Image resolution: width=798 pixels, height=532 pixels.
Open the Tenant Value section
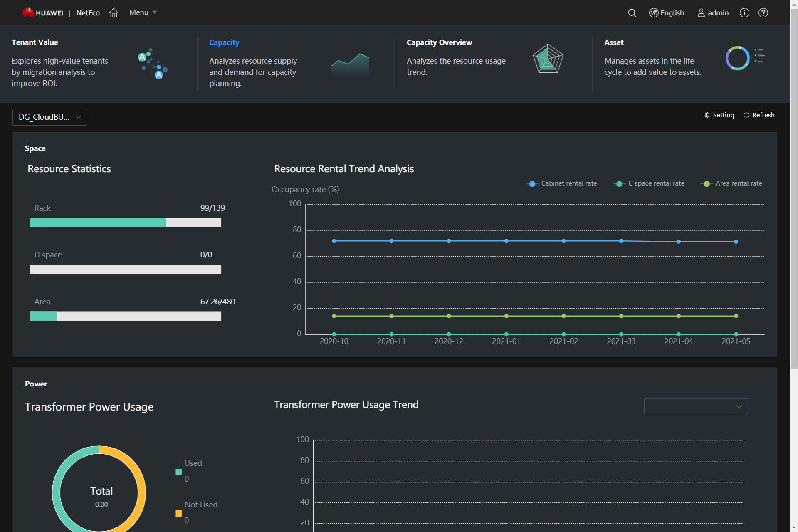click(35, 42)
